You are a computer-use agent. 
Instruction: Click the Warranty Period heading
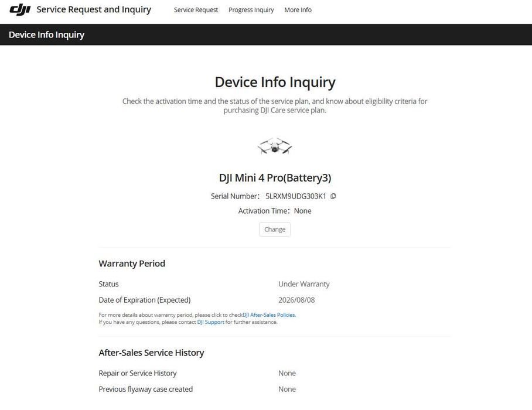(x=132, y=264)
